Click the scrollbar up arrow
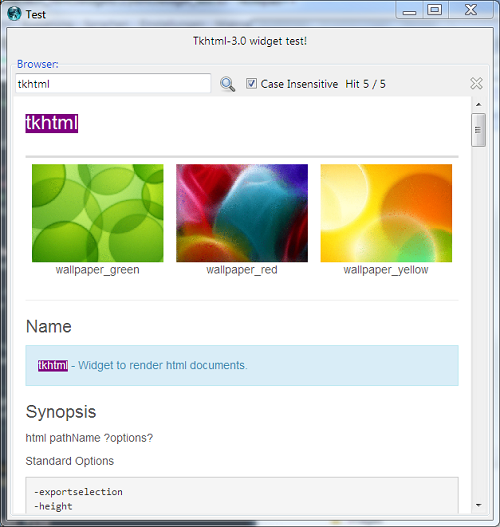500x527 pixels. pos(478,105)
